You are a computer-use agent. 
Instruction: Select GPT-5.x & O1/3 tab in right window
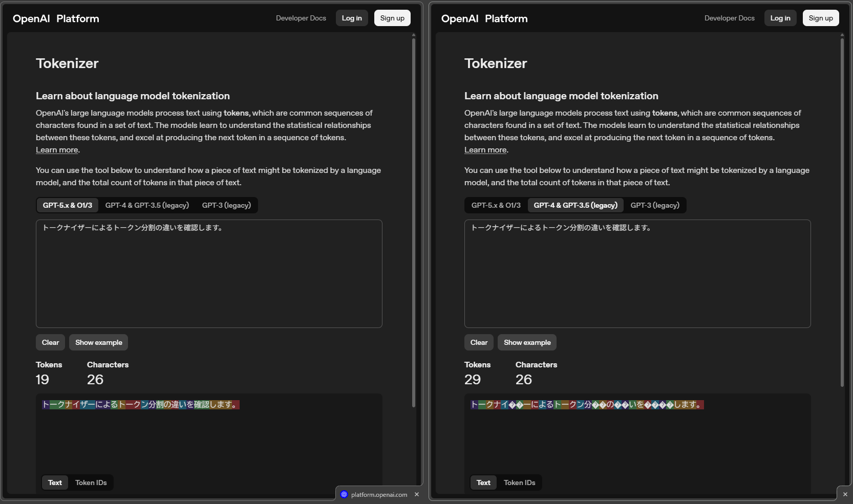click(496, 205)
